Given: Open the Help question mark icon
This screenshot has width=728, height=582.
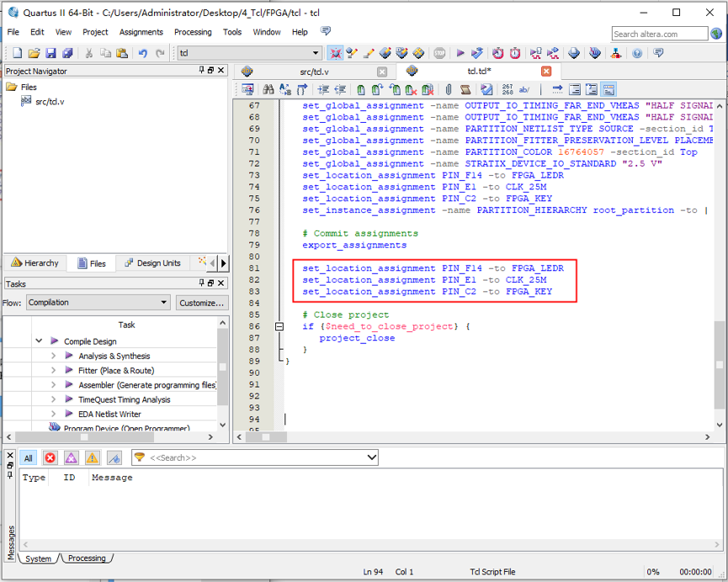Looking at the screenshot, I should pos(637,53).
